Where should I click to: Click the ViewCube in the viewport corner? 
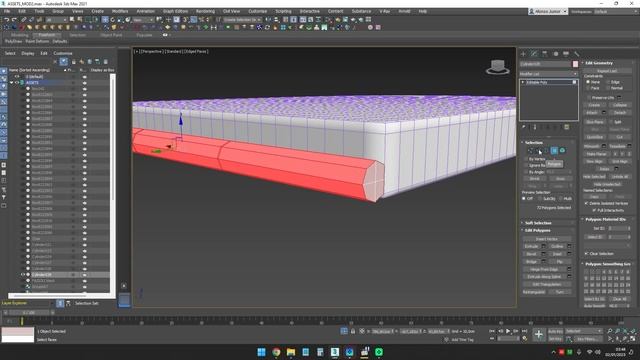point(498,67)
